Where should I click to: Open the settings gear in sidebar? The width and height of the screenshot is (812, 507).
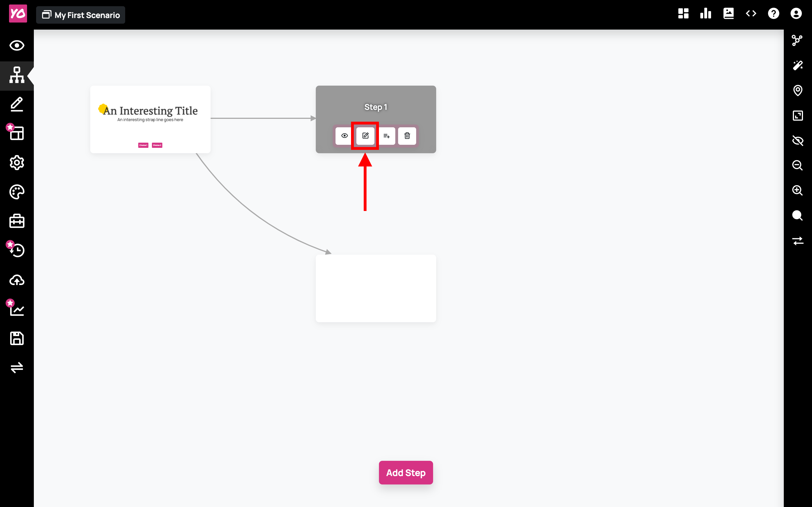17,163
